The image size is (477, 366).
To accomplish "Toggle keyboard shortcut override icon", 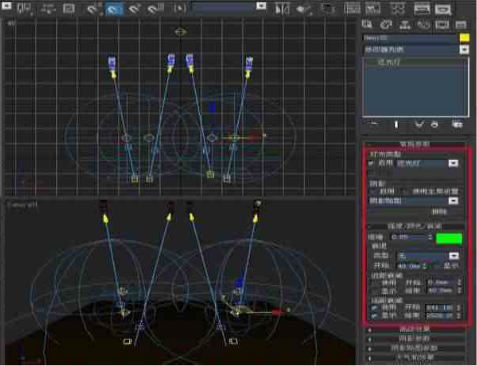I will click(x=69, y=8).
